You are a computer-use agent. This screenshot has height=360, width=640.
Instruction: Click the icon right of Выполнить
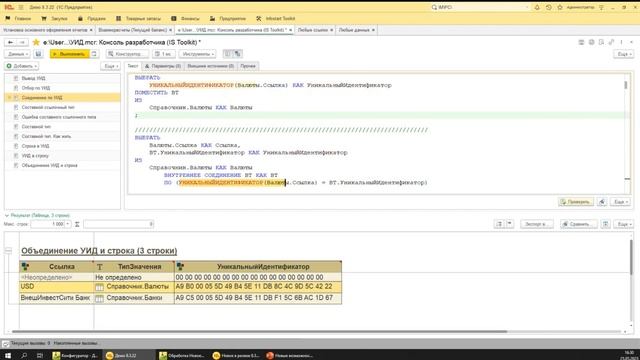tap(94, 54)
